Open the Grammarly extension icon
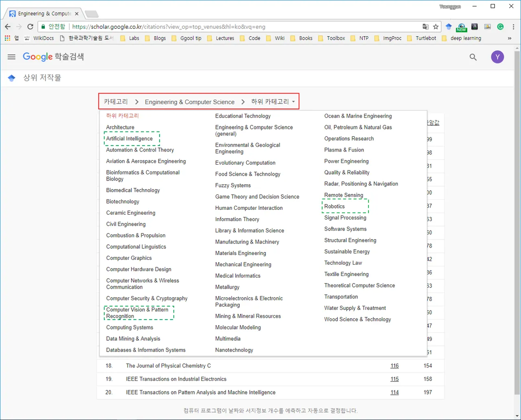 (x=500, y=26)
